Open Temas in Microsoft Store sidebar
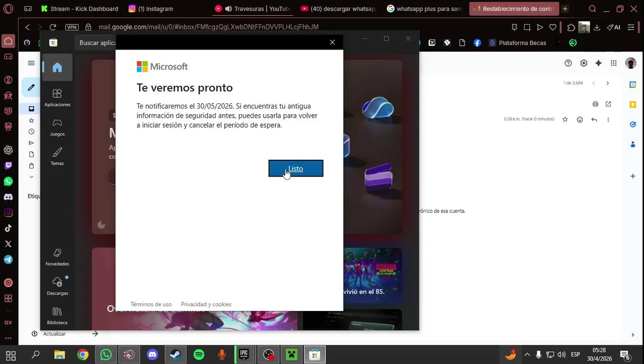The image size is (644, 364). 57,156
